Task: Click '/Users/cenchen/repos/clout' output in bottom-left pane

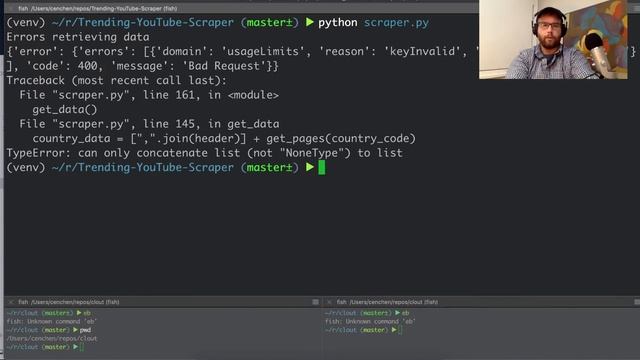Action: click(52, 339)
